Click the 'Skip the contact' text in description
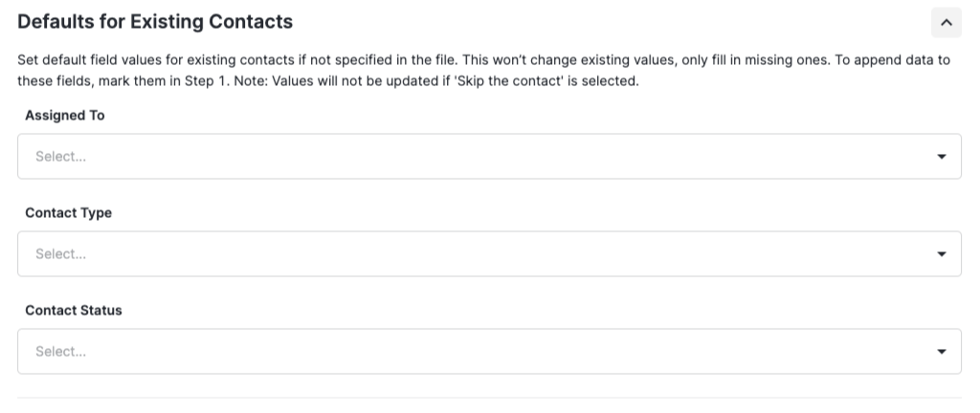This screenshot has height=413, width=980. [x=544, y=81]
